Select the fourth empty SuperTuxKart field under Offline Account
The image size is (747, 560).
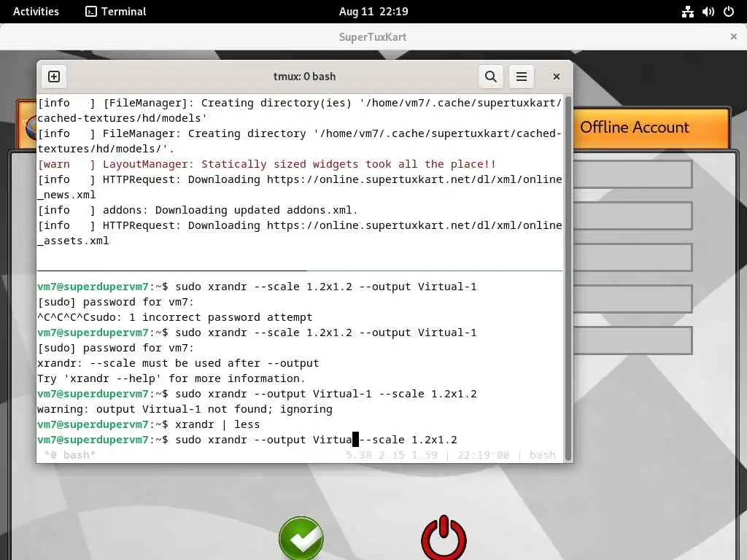coord(632,298)
